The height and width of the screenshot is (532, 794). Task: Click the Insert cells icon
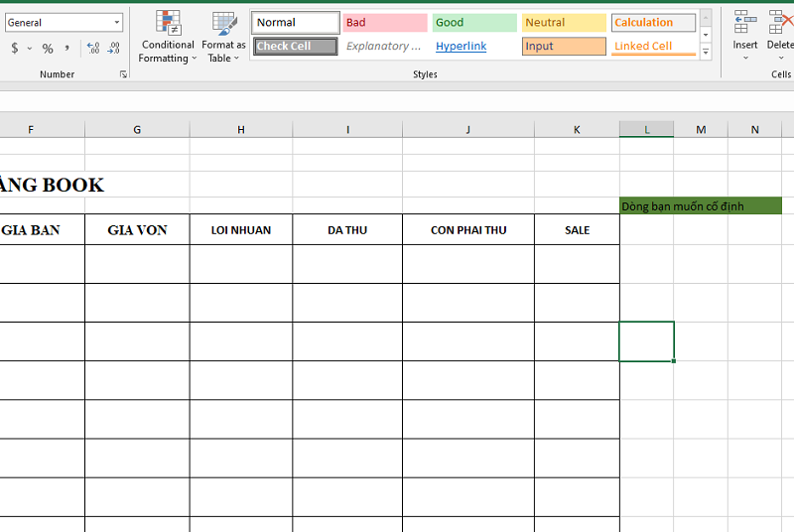745,23
